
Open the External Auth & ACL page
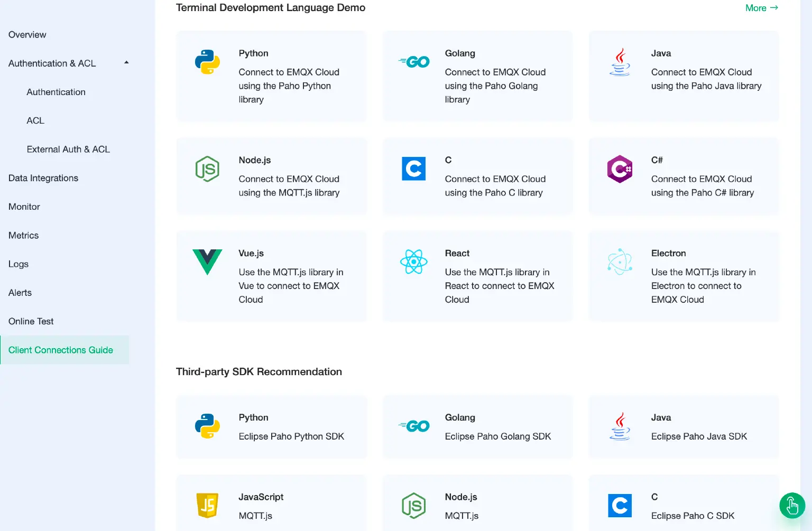pyautogui.click(x=68, y=149)
